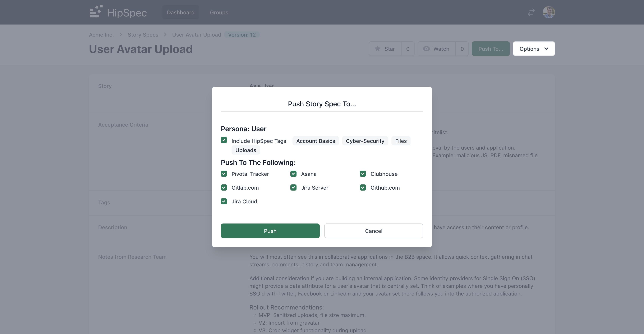Deselect the Github.com checkbox
The height and width of the screenshot is (334, 644).
[x=363, y=188]
